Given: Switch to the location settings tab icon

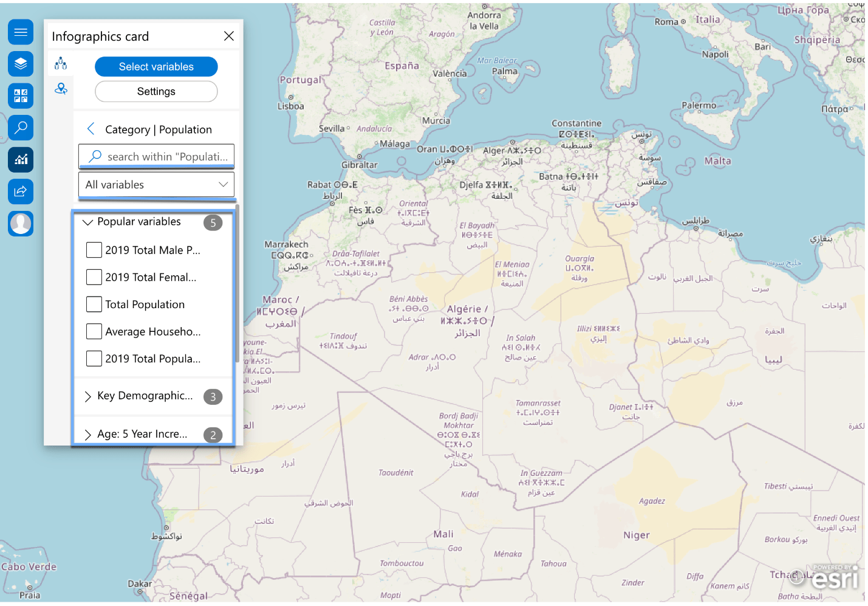Looking at the screenshot, I should [61, 89].
